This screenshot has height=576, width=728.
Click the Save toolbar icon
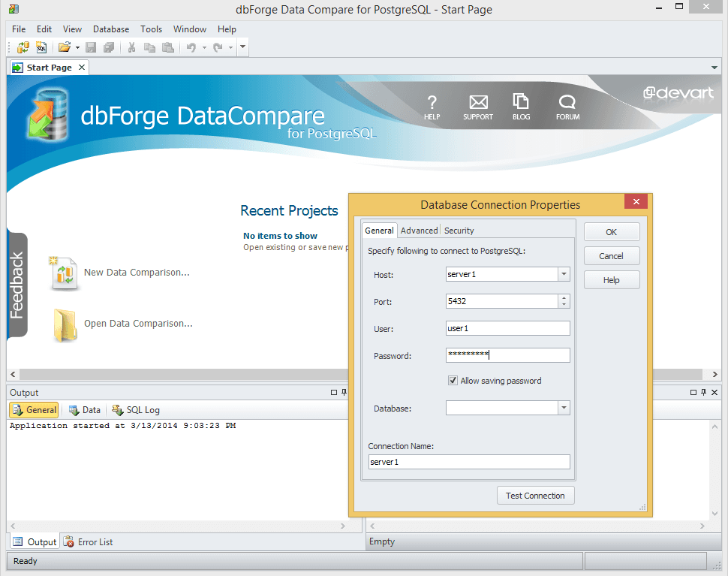point(91,47)
